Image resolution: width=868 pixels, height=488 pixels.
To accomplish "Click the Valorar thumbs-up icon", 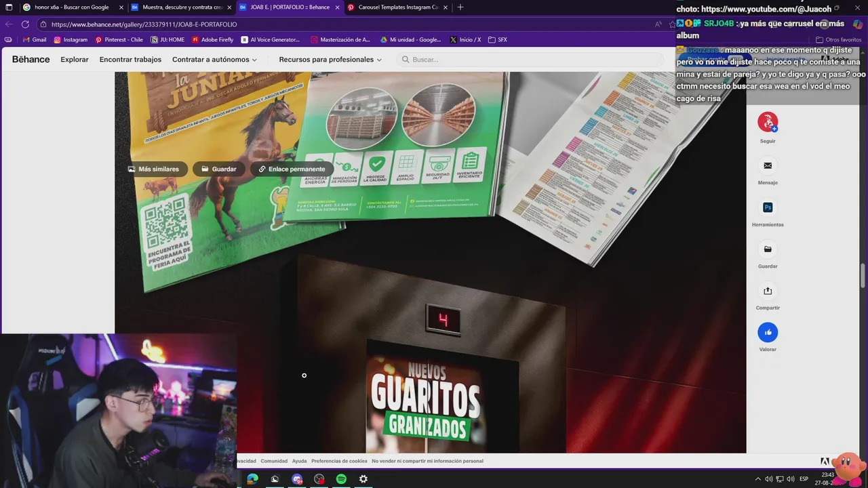I will (768, 332).
